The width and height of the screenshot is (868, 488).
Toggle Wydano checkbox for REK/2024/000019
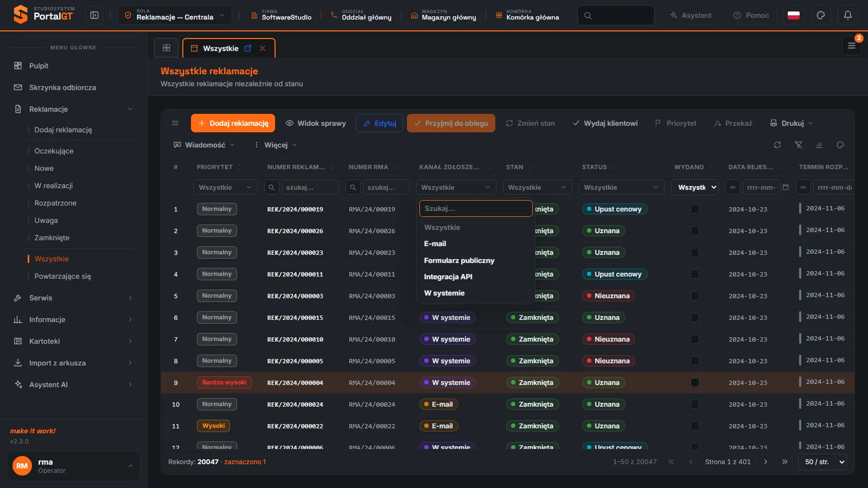695,209
